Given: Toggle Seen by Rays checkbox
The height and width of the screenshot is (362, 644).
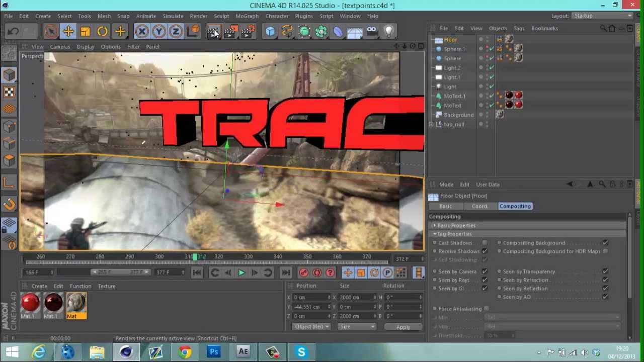Looking at the screenshot, I should [x=485, y=280].
